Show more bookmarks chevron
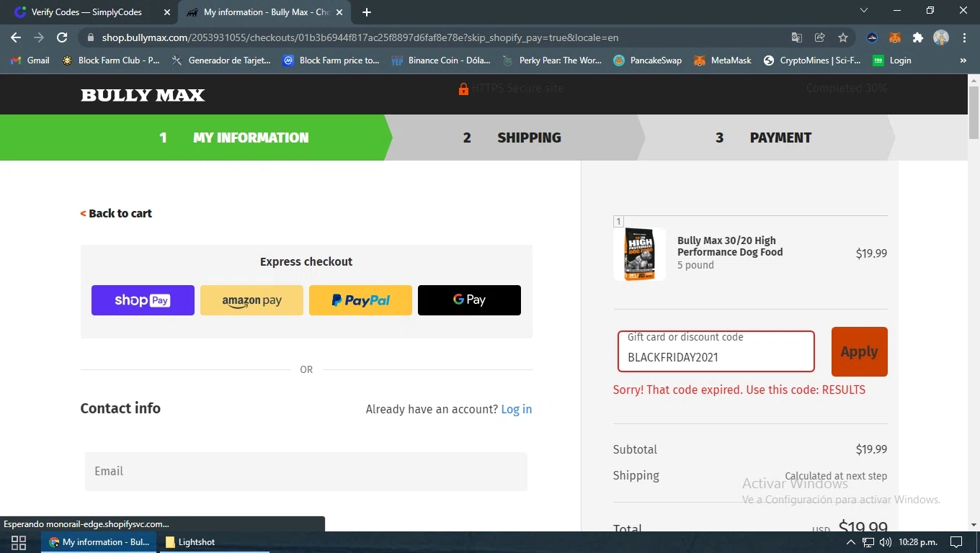 [963, 60]
